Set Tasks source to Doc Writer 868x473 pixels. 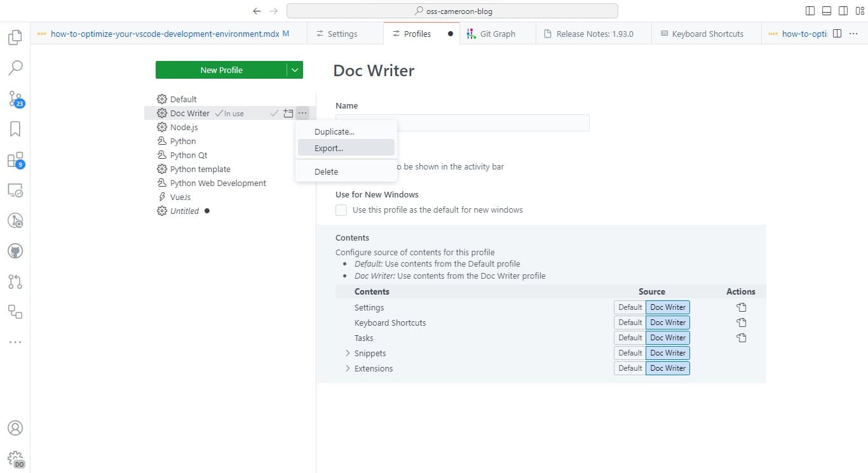tap(668, 338)
